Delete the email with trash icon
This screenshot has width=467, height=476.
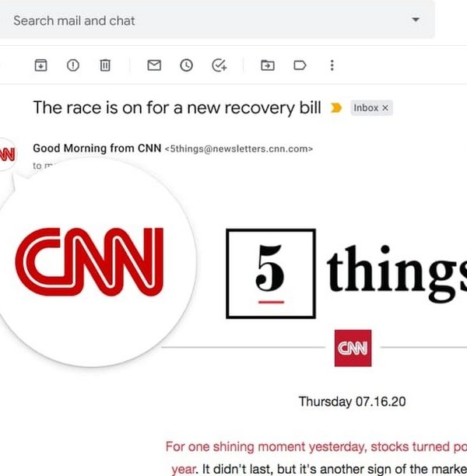(105, 65)
